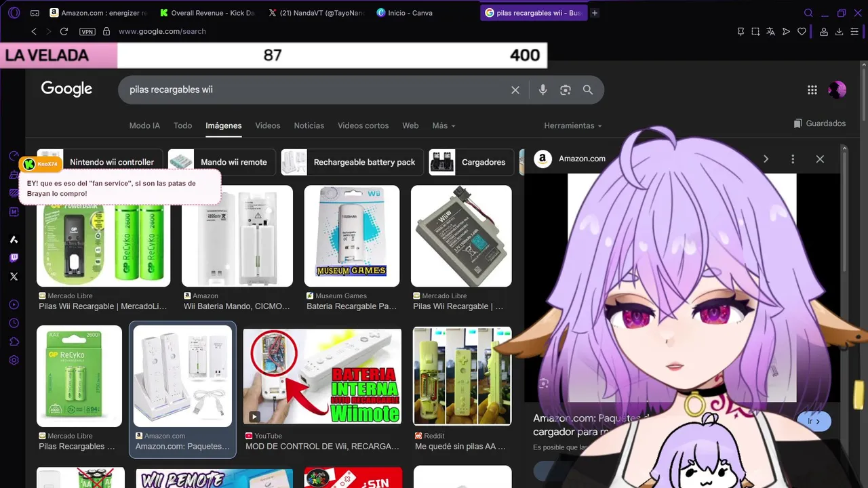Switch to the Amazon.com energizer tab
Viewport: 868px width, 488px height.
[98, 13]
